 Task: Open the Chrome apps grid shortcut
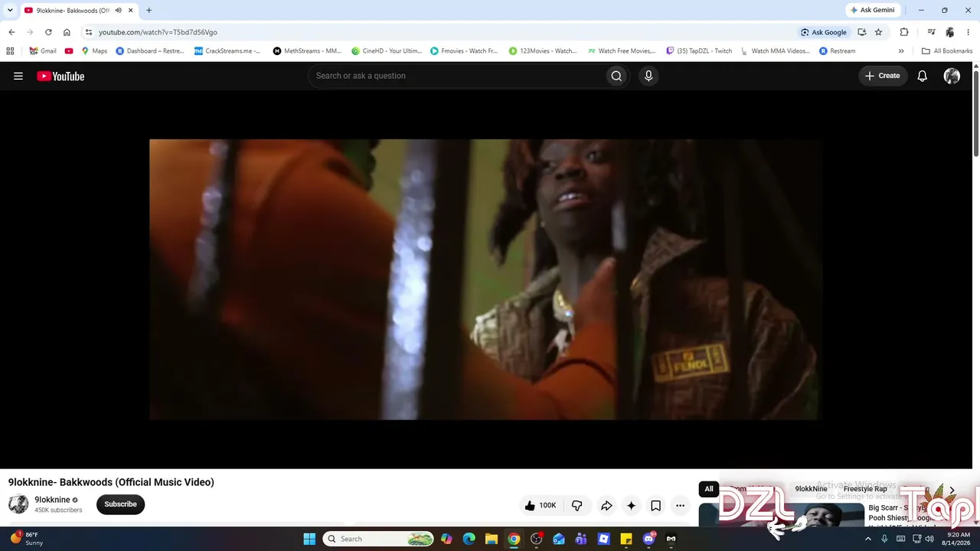tap(10, 51)
